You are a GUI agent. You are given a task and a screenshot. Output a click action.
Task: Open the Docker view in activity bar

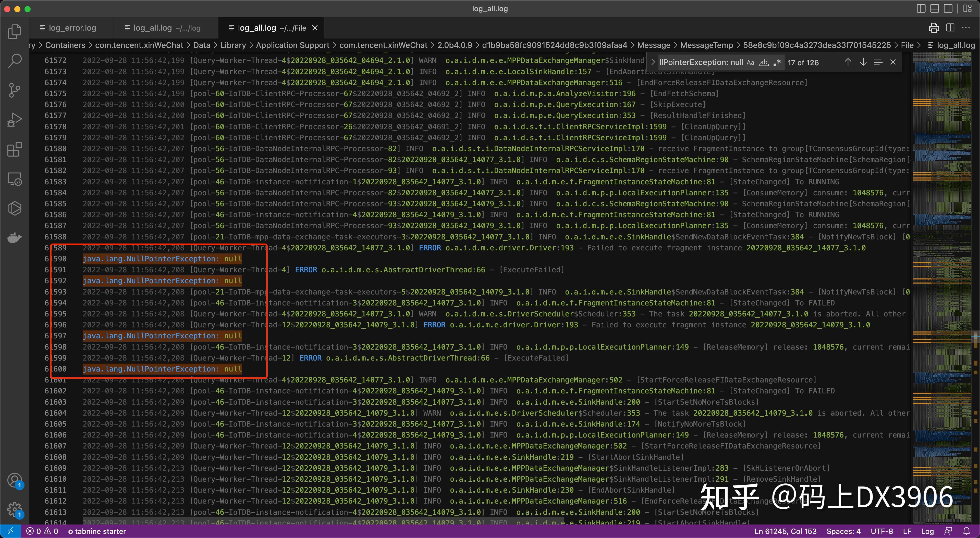(15, 238)
